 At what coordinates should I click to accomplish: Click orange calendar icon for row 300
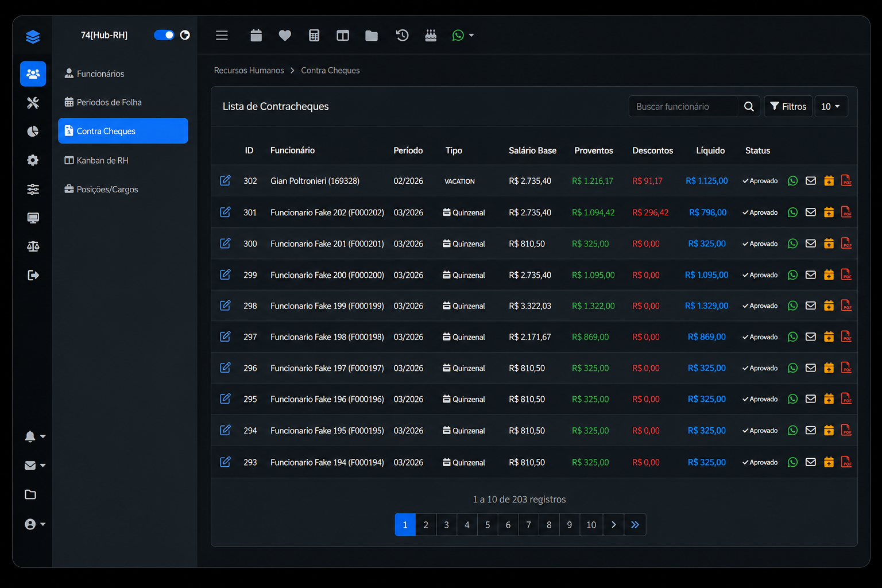click(x=829, y=243)
